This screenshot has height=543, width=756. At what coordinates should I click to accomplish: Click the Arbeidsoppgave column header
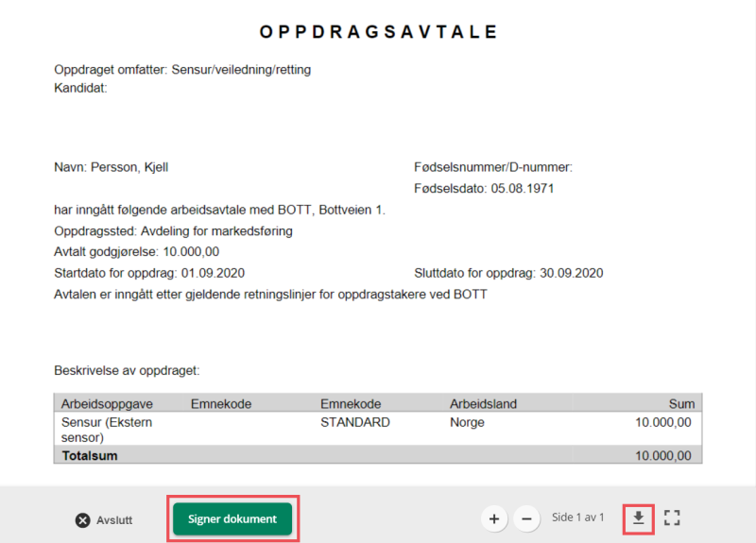107,404
